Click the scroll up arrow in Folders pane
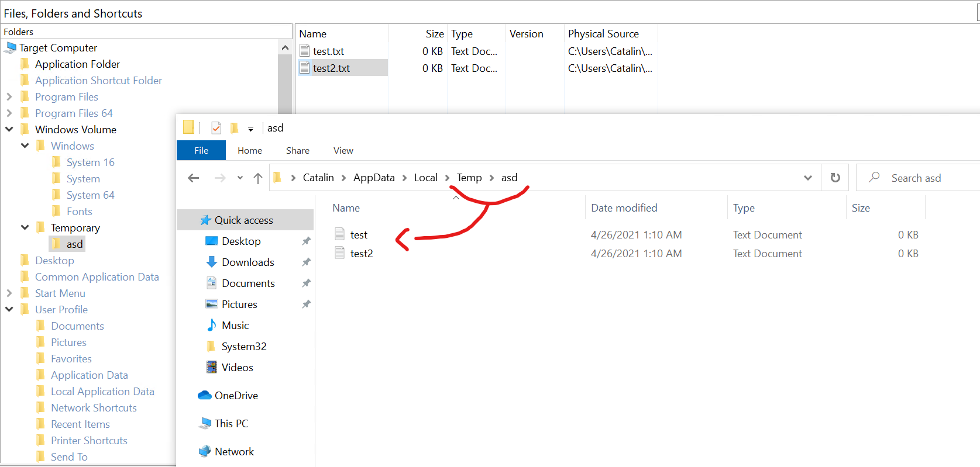 click(x=285, y=48)
